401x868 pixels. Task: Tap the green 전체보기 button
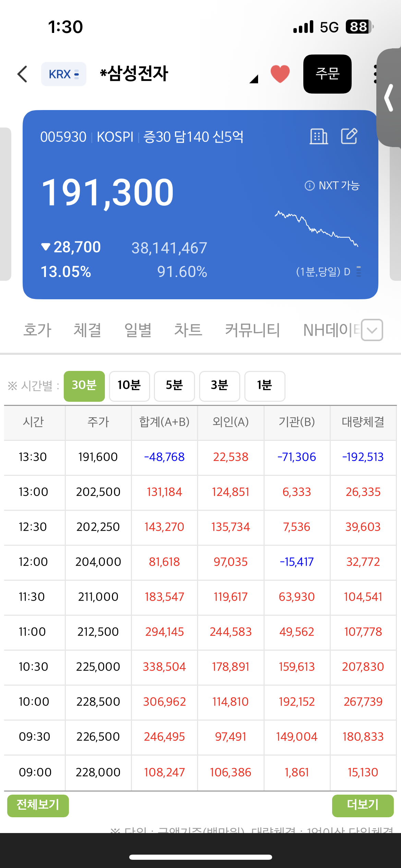pos(38,806)
